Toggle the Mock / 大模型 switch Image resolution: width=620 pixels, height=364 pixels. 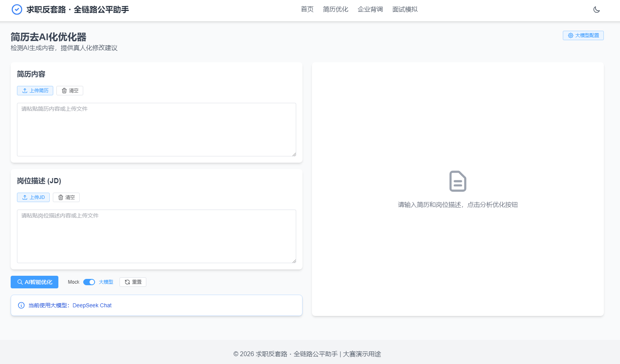pos(89,282)
